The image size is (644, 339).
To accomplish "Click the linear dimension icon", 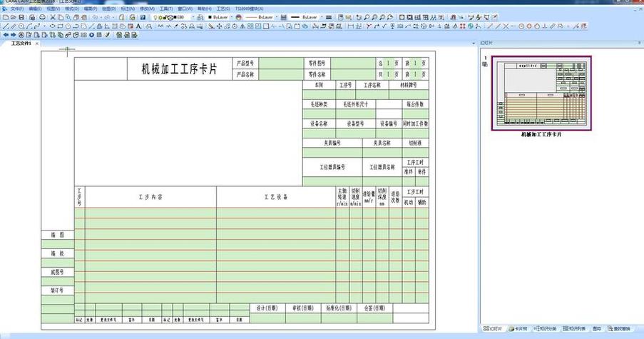I will [351, 26].
